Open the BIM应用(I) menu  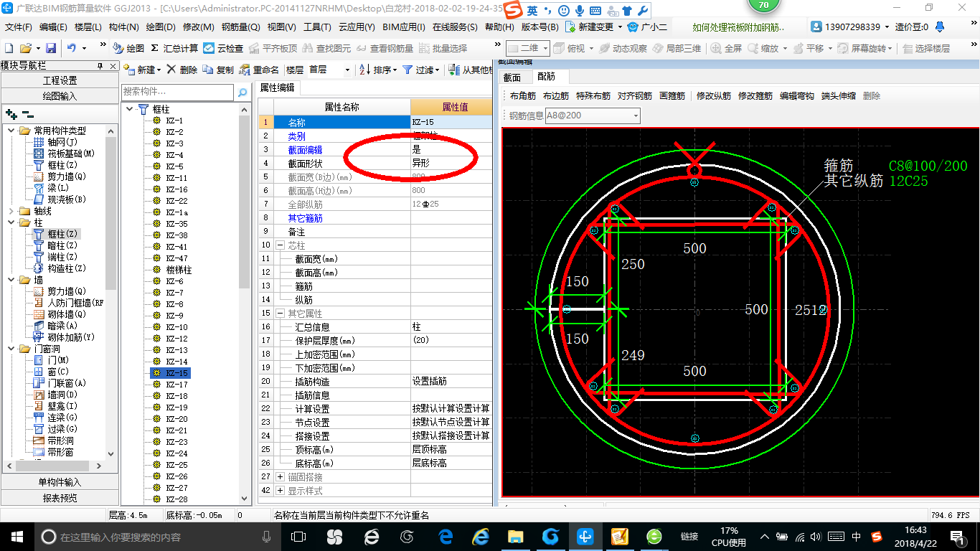point(404,27)
